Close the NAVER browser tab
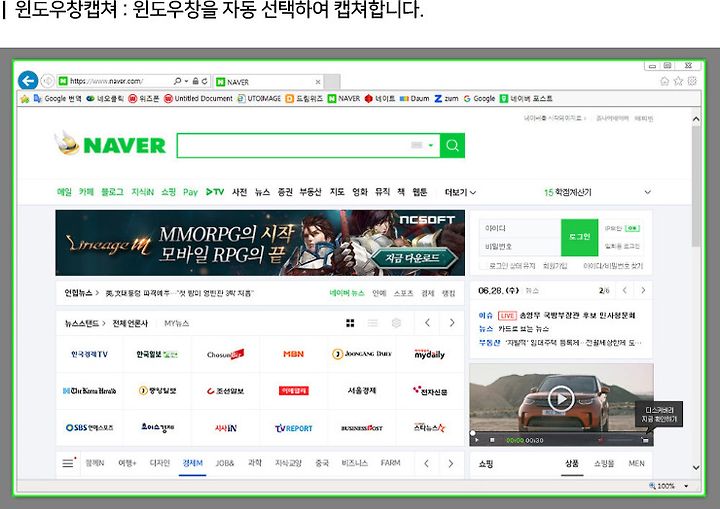720x509 pixels. click(x=318, y=82)
